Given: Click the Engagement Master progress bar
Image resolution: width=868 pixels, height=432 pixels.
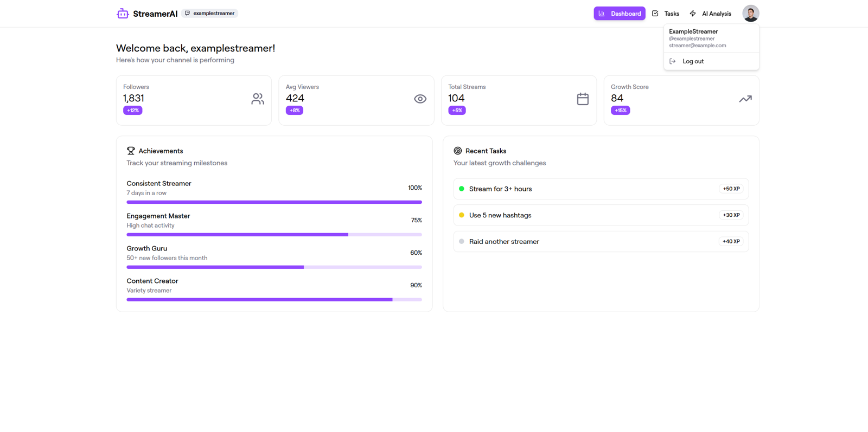Looking at the screenshot, I should [274, 235].
